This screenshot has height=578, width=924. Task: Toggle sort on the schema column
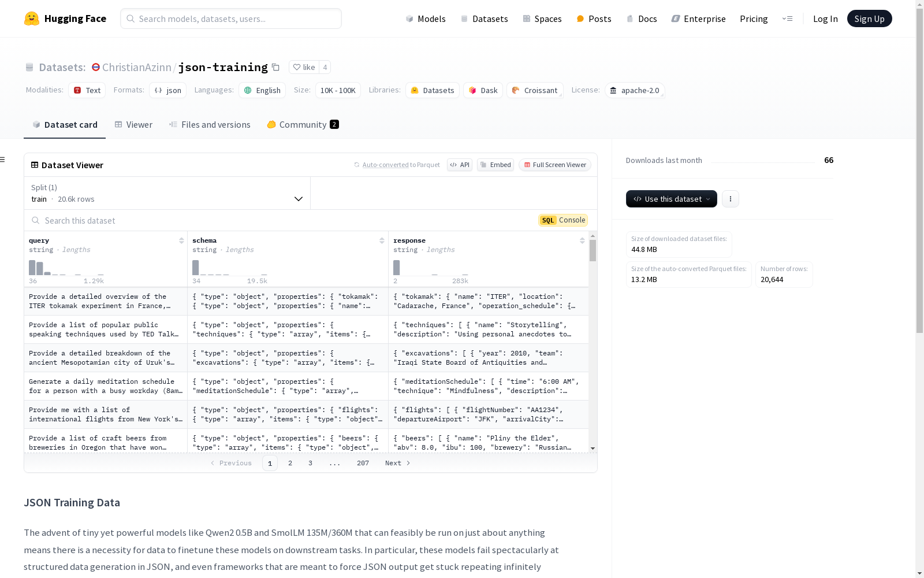[382, 240]
